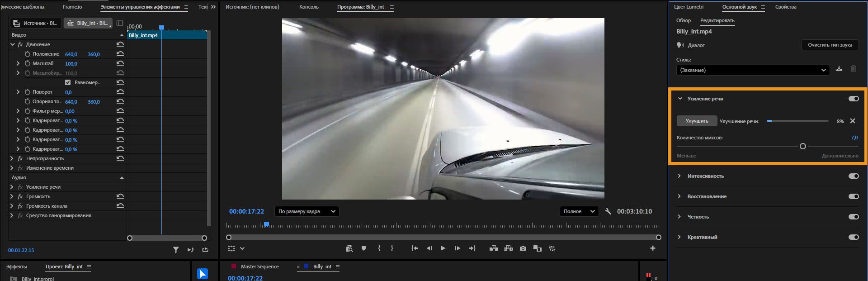Reset the Поворот parameter
Image resolution: width=868 pixels, height=281 pixels.
coord(120,92)
